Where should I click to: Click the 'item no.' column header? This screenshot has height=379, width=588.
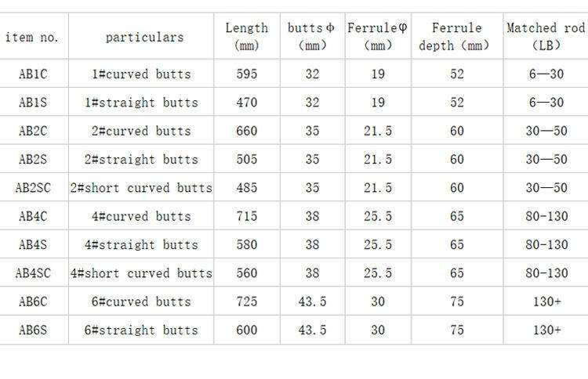tap(31, 37)
